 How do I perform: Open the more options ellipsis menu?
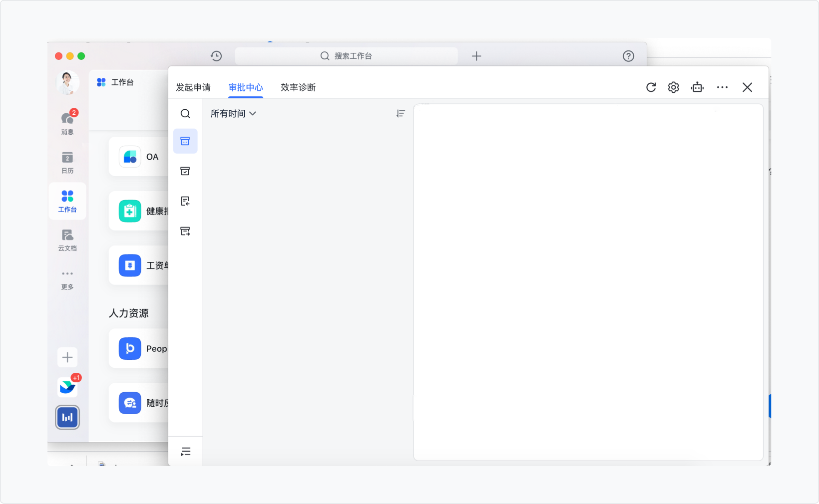tap(722, 87)
